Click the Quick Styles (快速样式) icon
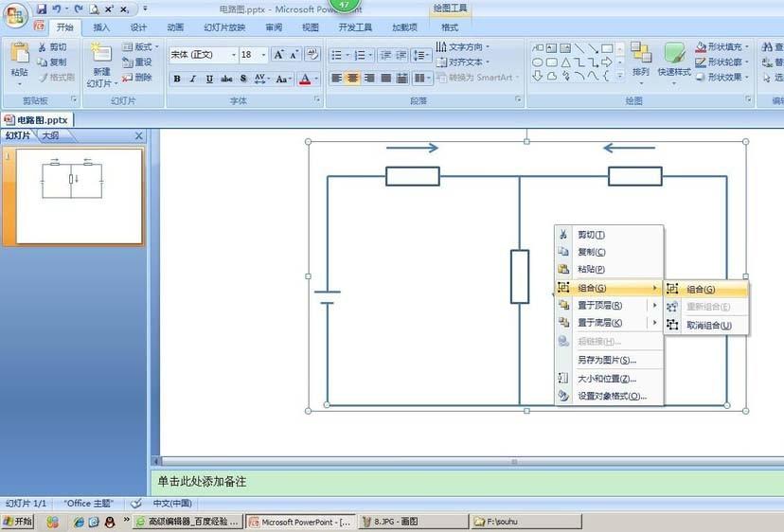Image resolution: width=784 pixels, height=532 pixels. [674, 57]
